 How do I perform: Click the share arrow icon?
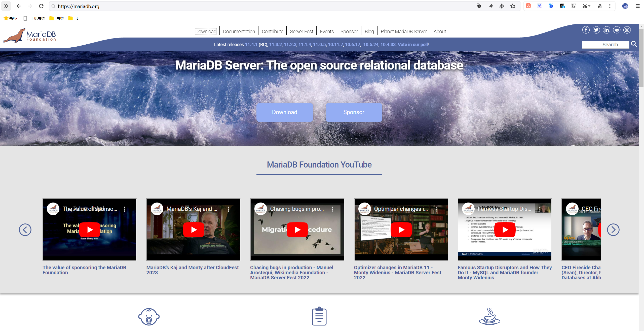click(502, 6)
